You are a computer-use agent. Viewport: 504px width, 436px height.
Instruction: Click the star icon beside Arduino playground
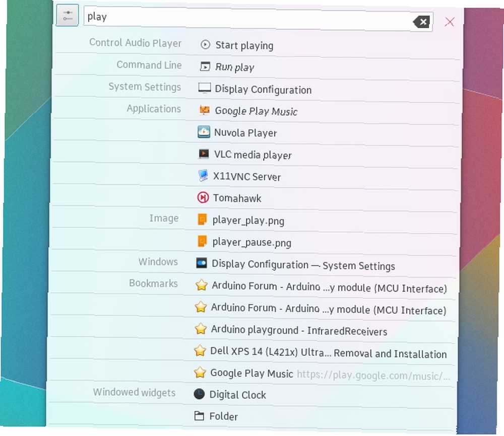pyautogui.click(x=201, y=328)
